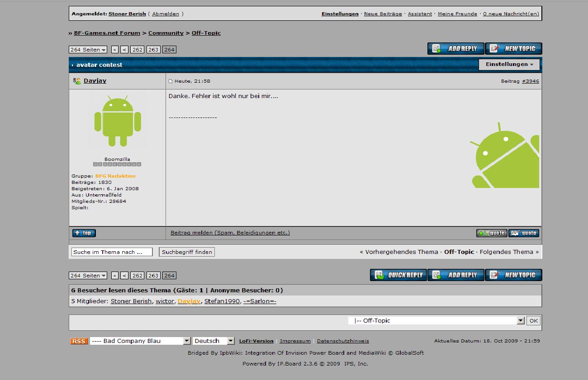Click the top NEW TOPIC button

513,49
